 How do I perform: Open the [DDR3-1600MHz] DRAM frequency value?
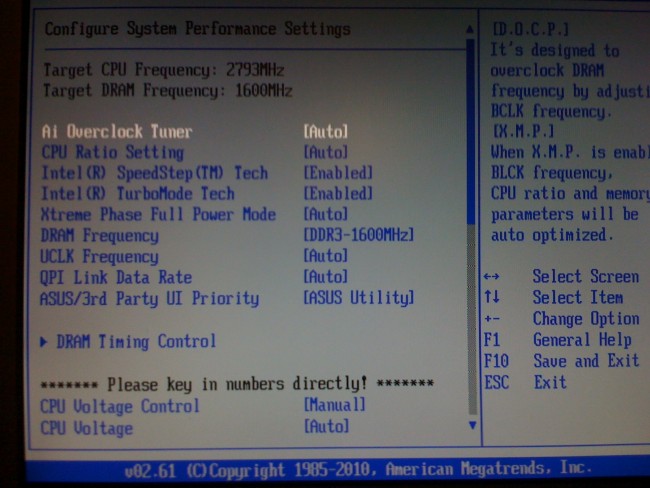click(x=359, y=235)
